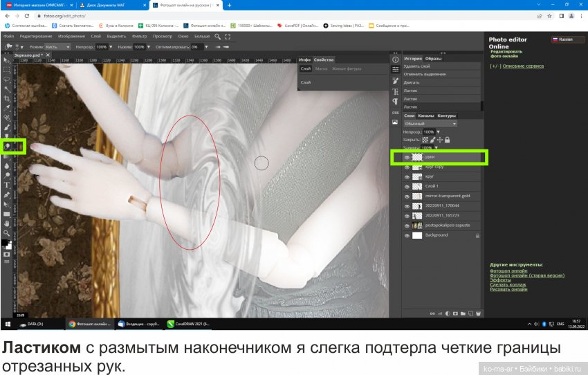Select the Zoom tool in toolbar

[6, 233]
